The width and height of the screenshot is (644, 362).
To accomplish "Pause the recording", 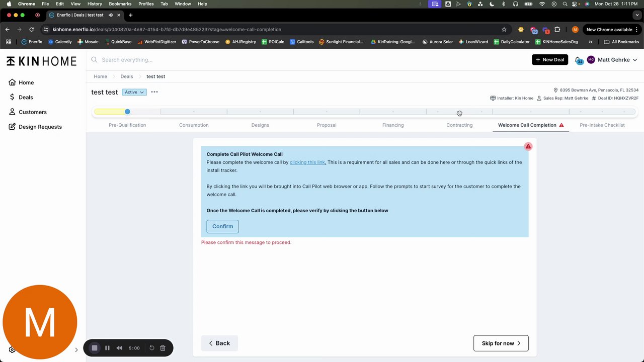I will (x=107, y=348).
